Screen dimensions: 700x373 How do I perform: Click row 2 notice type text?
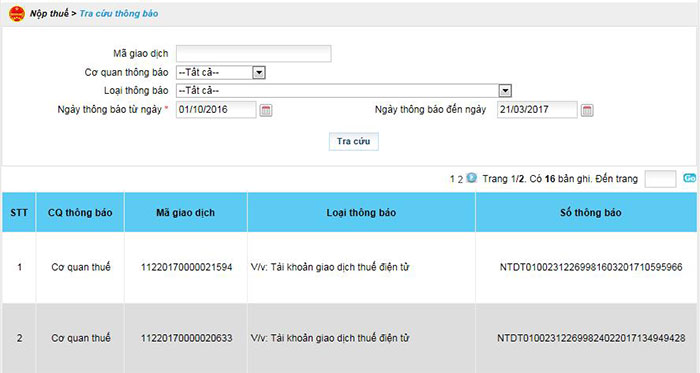coord(330,338)
